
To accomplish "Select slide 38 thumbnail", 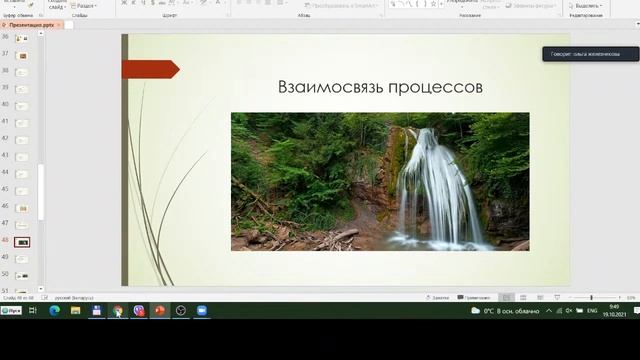I will [x=22, y=73].
